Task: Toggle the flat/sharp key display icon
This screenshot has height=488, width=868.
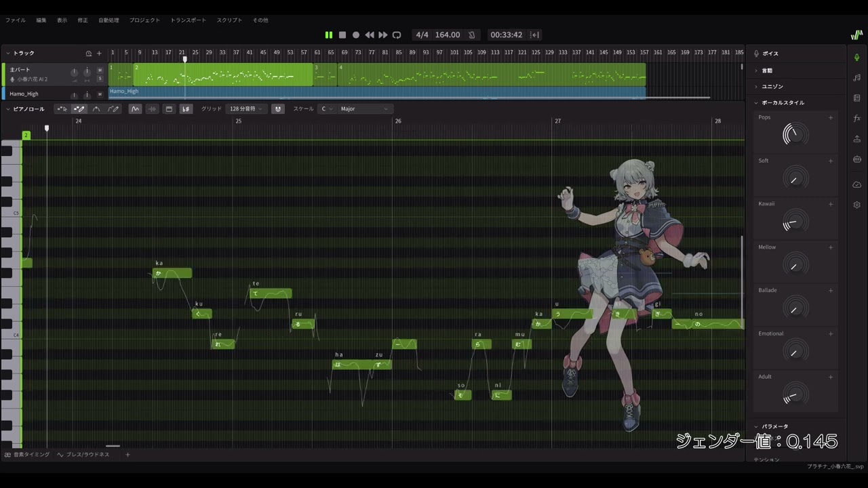Action: pos(186,109)
